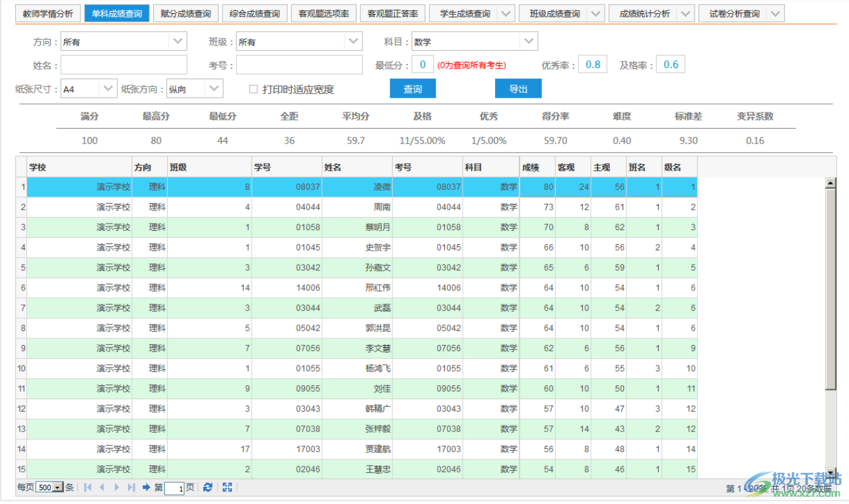Open the 纸张尺寸 A4 dropdown

108,88
